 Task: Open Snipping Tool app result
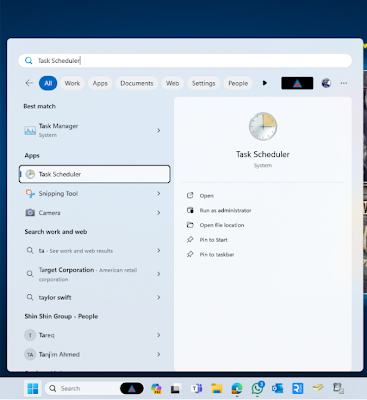point(95,193)
